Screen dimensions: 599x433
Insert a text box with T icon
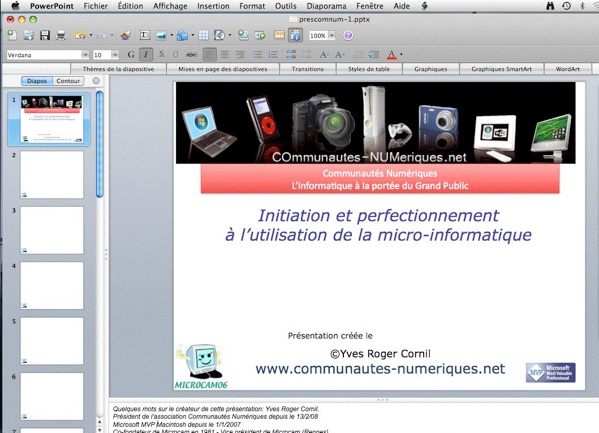point(145,36)
